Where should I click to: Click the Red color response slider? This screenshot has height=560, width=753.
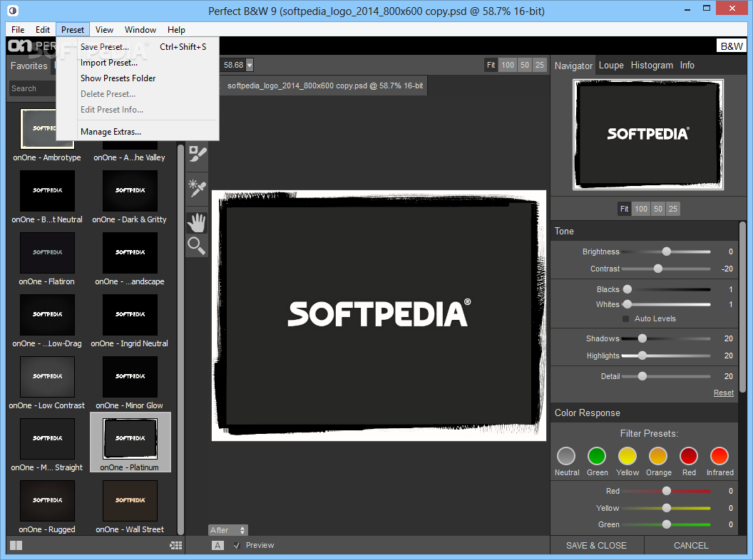(666, 491)
